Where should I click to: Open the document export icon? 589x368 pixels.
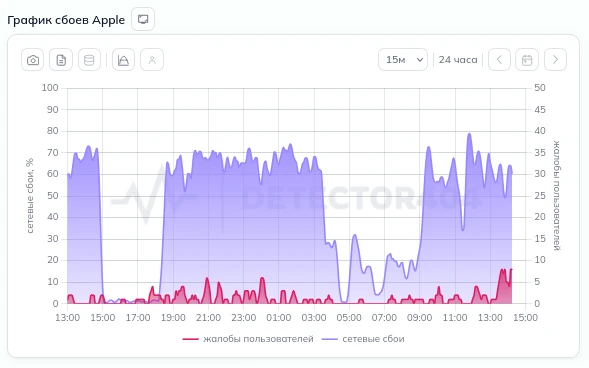pos(61,60)
